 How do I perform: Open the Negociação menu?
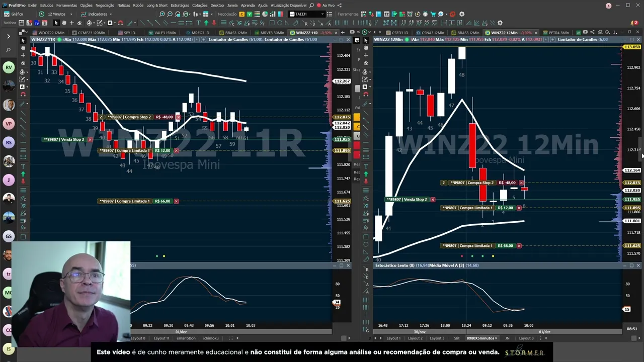click(x=105, y=5)
